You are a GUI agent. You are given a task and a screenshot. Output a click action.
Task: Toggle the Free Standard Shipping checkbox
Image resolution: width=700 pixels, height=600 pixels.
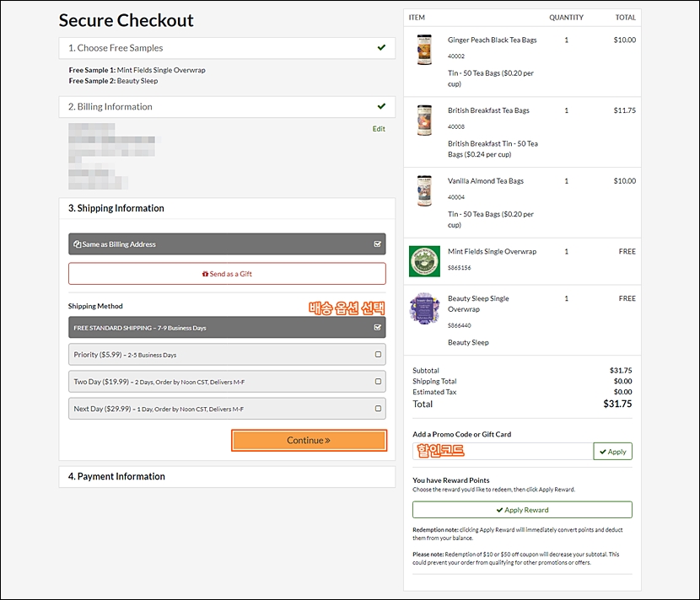click(x=378, y=328)
